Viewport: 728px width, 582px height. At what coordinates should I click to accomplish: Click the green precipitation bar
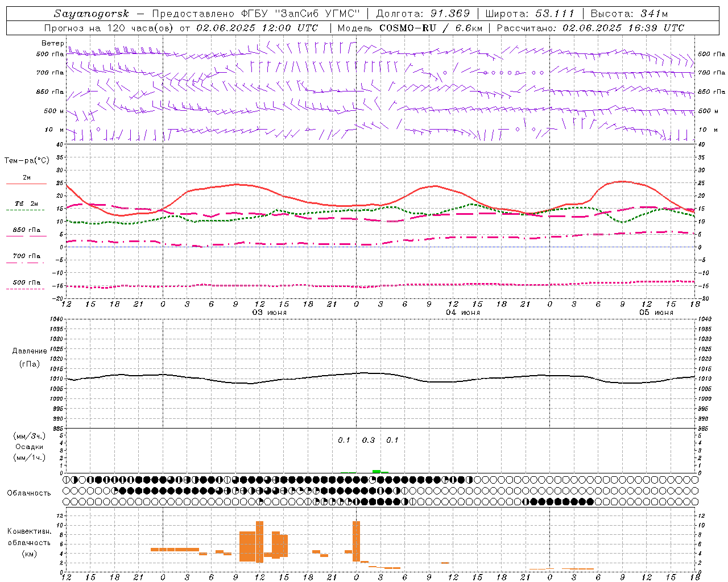(x=377, y=471)
